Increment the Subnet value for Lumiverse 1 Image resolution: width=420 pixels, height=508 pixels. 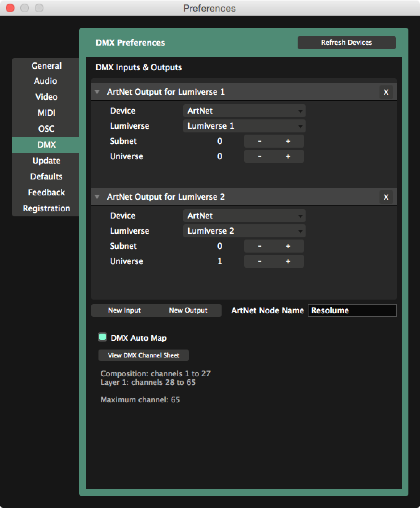[288, 141]
